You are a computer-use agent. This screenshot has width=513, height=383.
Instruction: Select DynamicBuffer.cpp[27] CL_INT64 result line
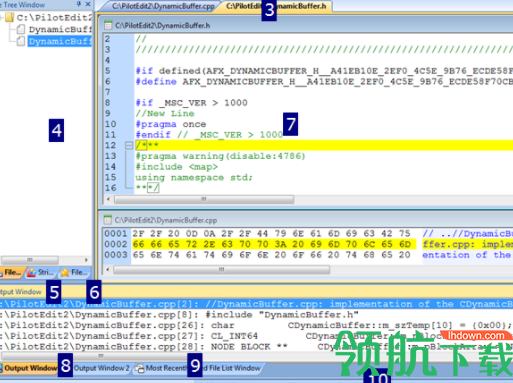[x=256, y=336]
